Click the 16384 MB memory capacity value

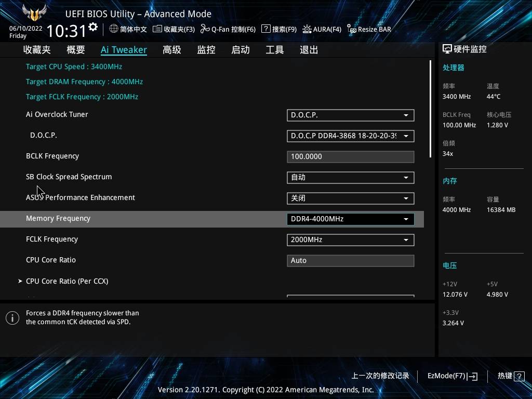501,210
